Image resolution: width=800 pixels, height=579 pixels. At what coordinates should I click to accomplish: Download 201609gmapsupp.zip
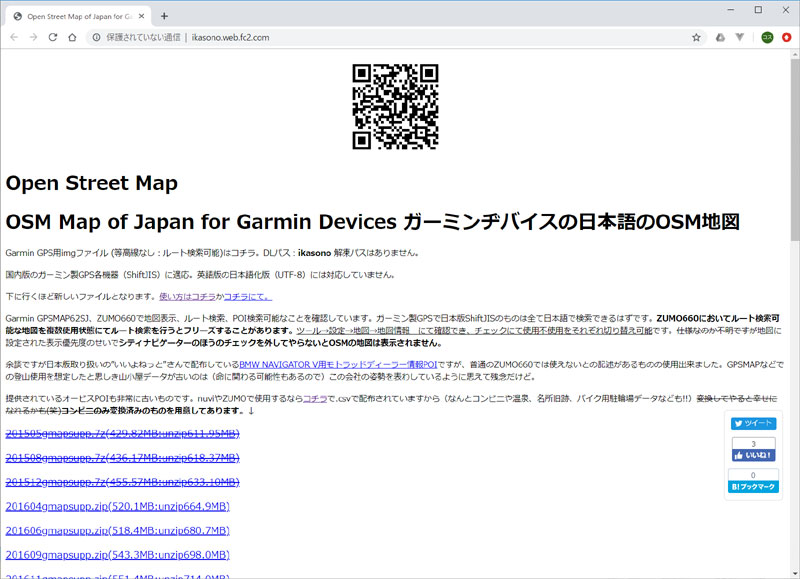point(117,555)
